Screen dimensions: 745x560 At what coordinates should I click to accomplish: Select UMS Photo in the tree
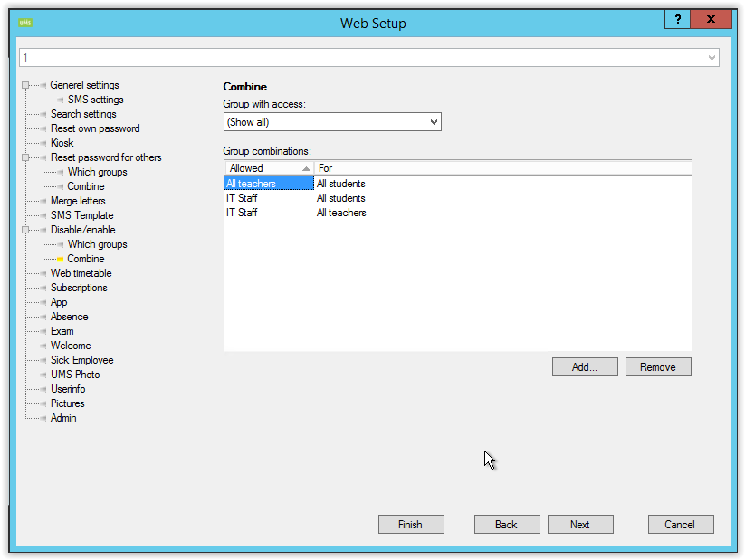pyautogui.click(x=75, y=375)
